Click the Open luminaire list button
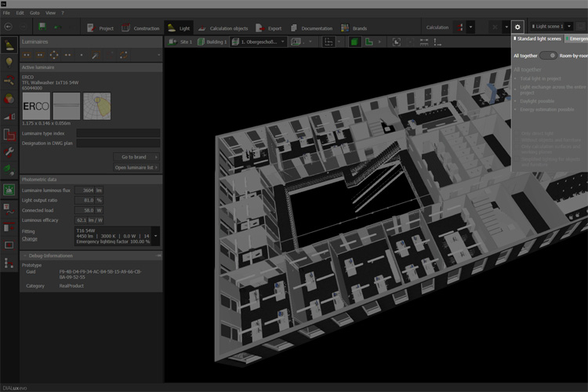 click(x=136, y=168)
